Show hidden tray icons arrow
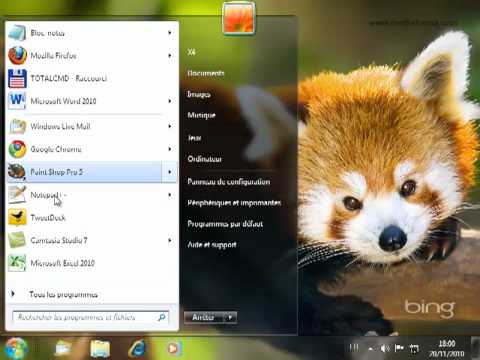The width and height of the screenshot is (480, 360). tap(371, 349)
